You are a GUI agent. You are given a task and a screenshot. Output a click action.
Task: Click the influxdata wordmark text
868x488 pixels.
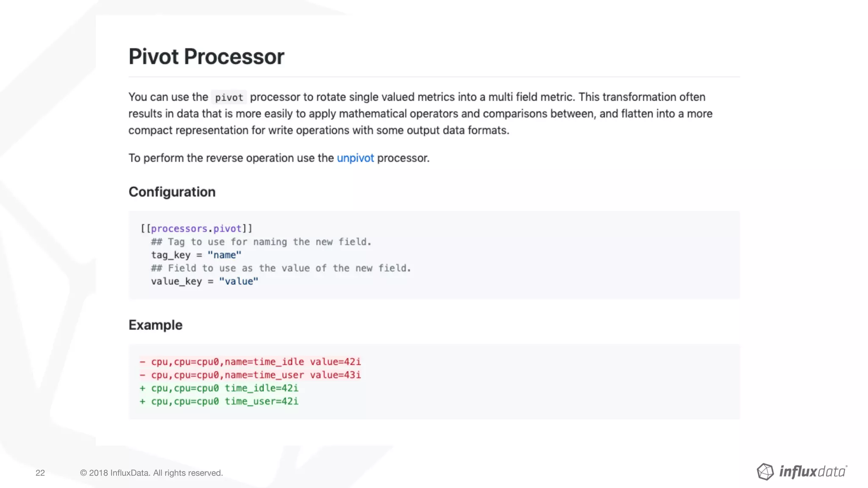coord(812,471)
